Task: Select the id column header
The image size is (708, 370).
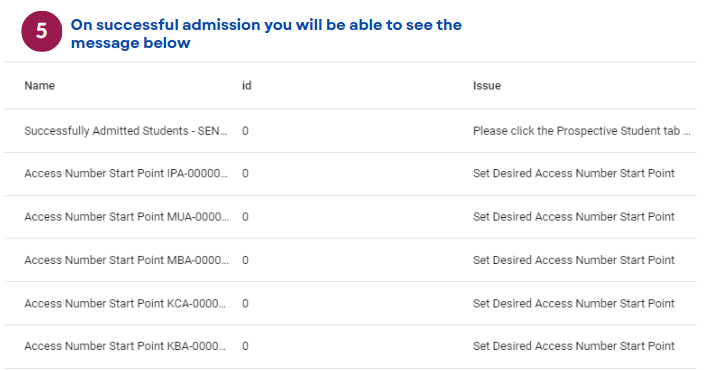Action: [247, 85]
